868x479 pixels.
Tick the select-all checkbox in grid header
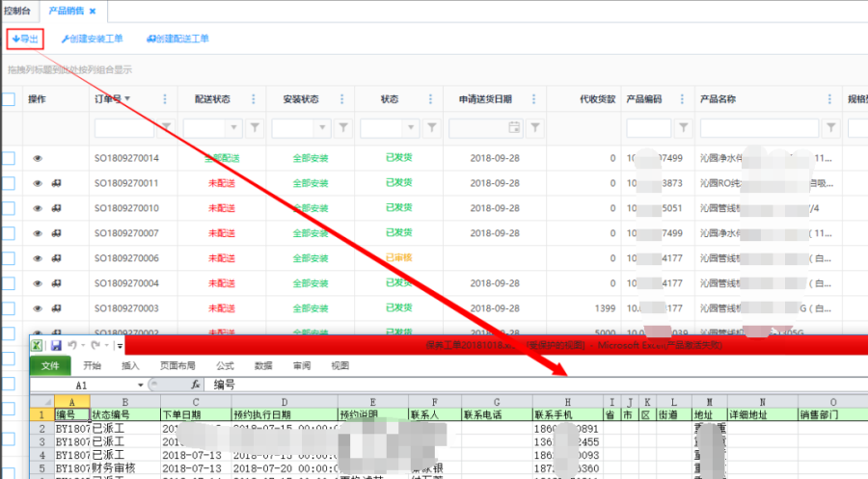tap(8, 98)
